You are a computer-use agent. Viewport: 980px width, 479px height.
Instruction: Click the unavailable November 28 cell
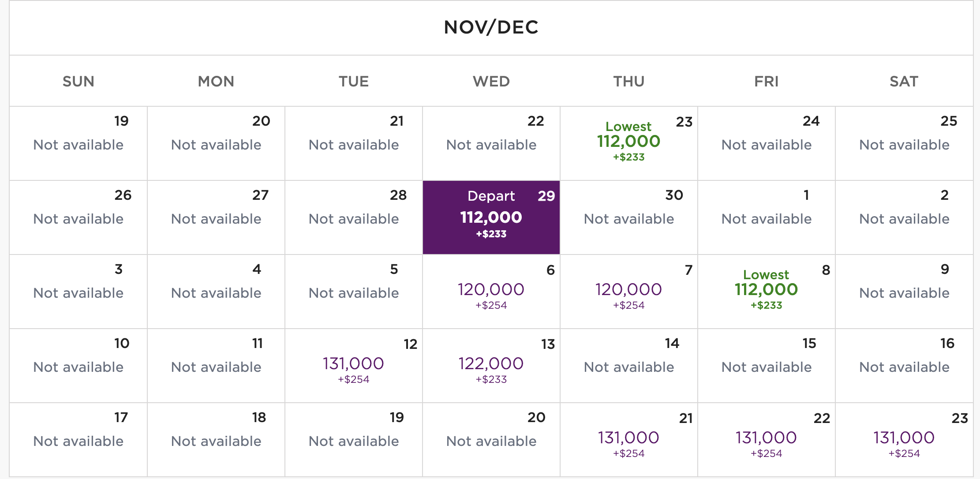(354, 217)
